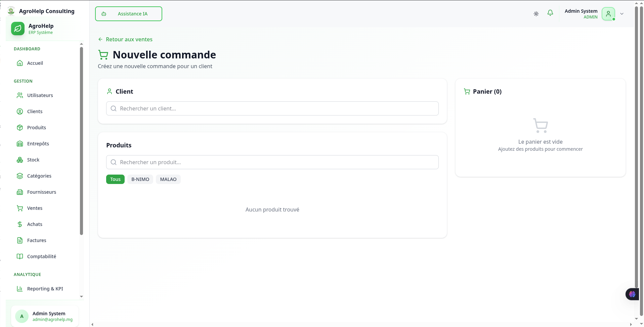
Task: Switch to the Factures page
Action: 37,240
